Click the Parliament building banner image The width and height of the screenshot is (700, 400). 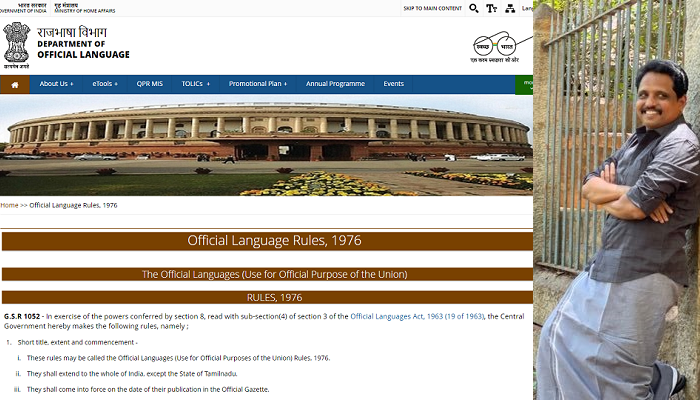267,146
